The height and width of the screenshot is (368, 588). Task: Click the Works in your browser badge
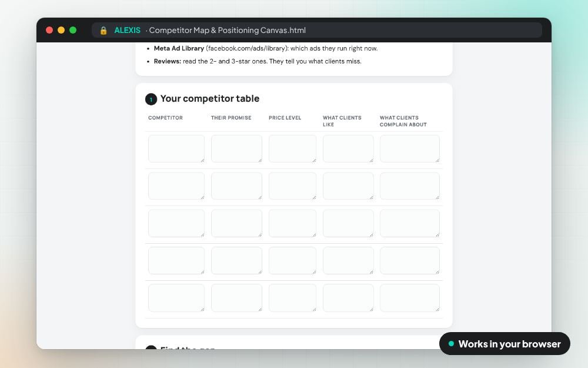pyautogui.click(x=505, y=344)
